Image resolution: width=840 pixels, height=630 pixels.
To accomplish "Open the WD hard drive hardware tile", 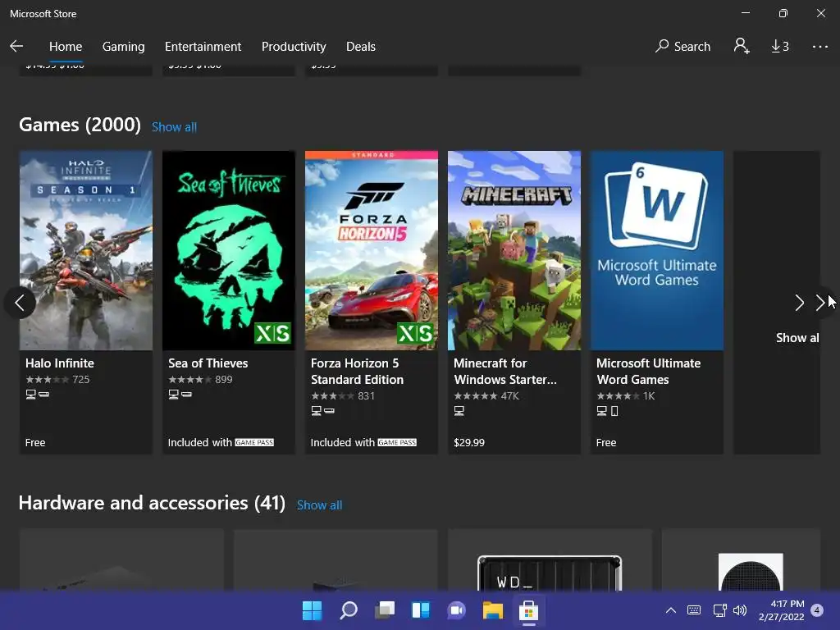I will 550,559.
